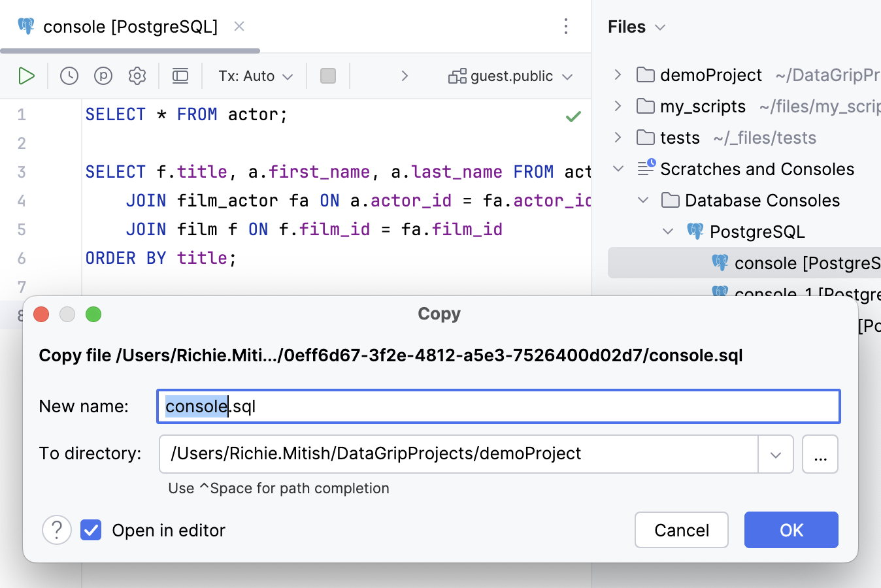881x588 pixels.
Task: Click the green success checkmark beside the query
Action: (x=573, y=116)
